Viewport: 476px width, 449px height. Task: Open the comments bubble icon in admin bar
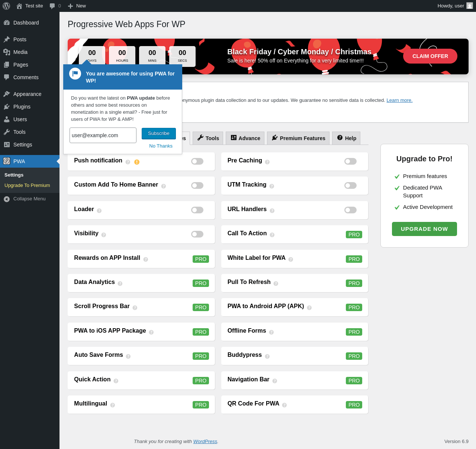pos(52,6)
